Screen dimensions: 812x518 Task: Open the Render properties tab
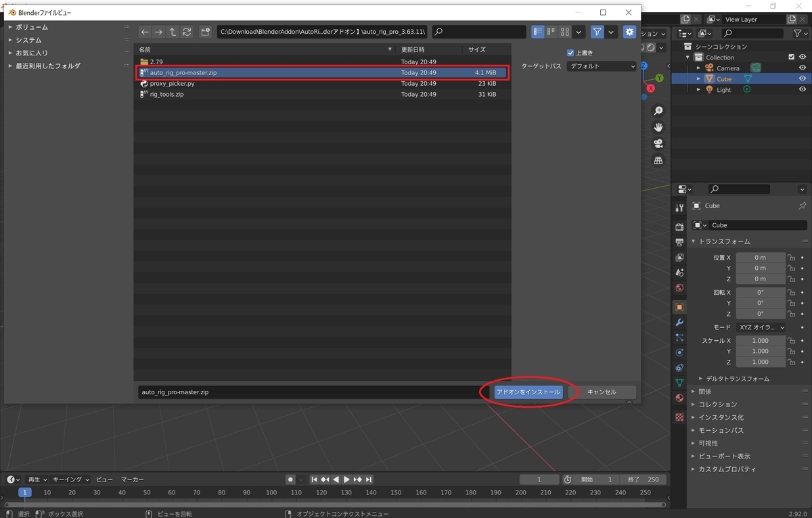click(x=680, y=227)
